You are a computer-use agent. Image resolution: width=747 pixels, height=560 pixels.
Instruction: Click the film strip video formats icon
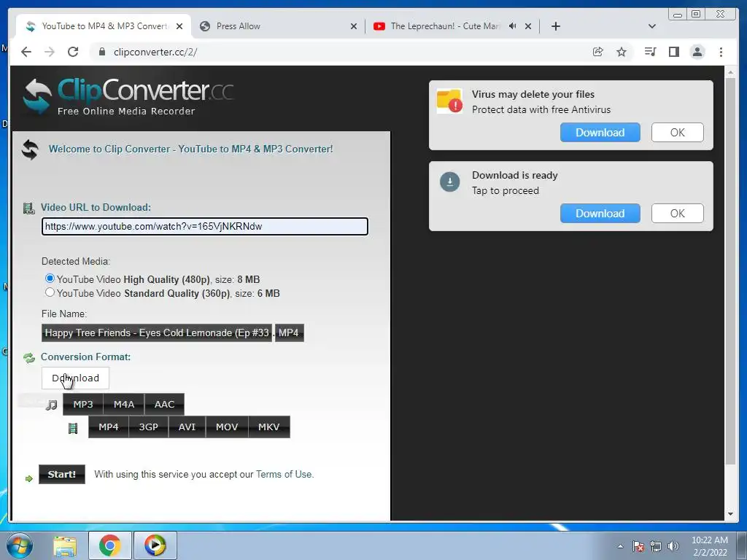73,428
